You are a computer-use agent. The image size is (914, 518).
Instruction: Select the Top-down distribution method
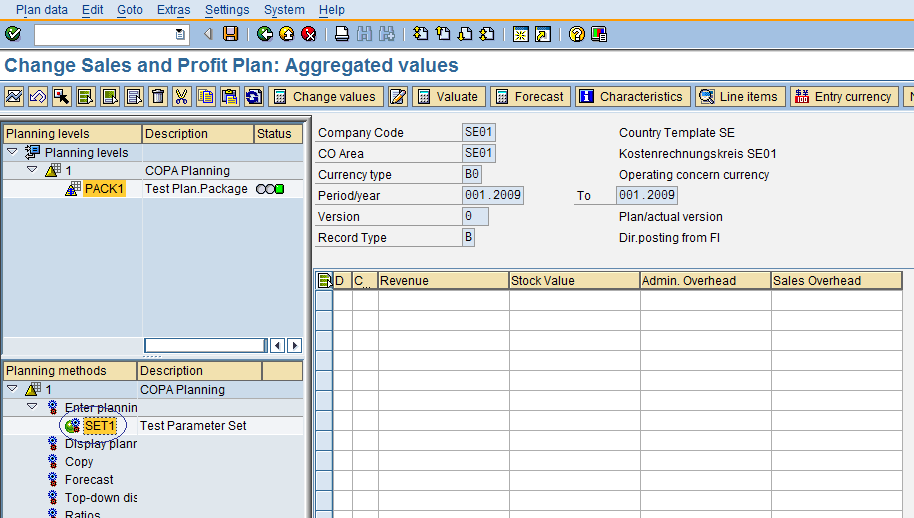click(101, 498)
